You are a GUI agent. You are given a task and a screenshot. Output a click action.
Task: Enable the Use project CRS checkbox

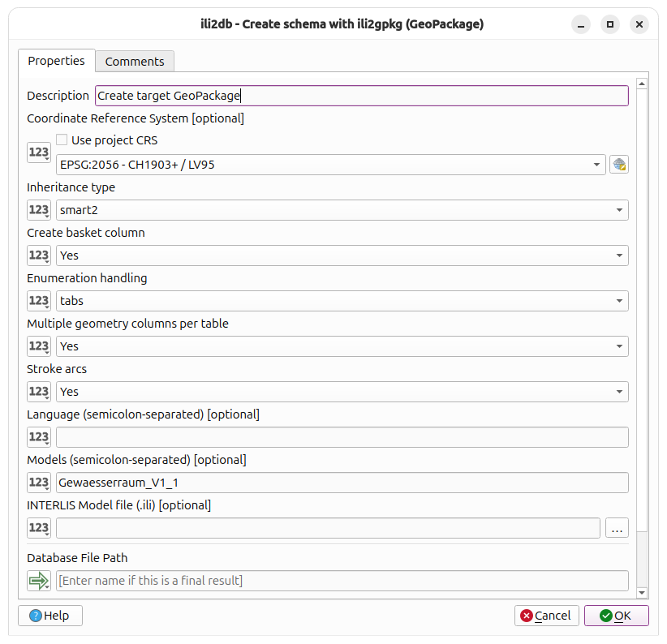(x=62, y=140)
